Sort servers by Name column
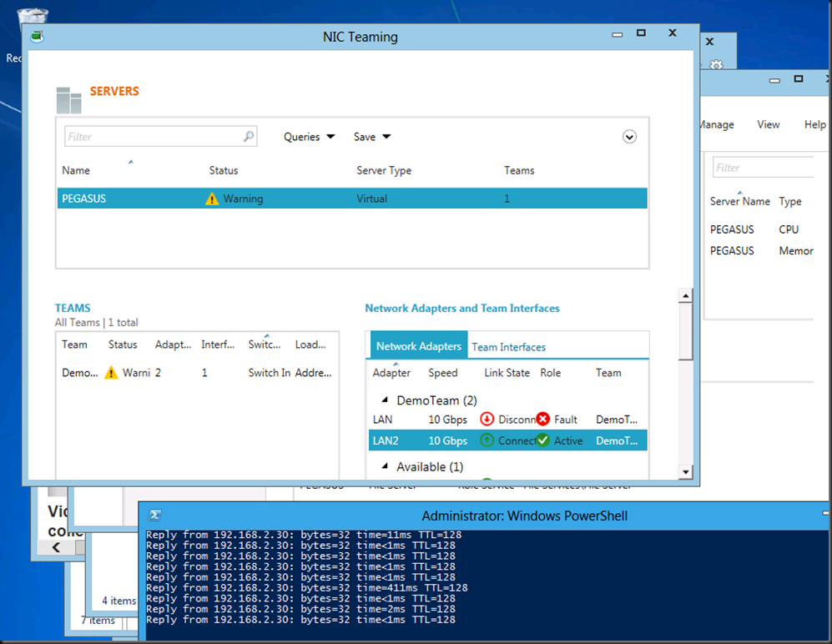 point(76,170)
